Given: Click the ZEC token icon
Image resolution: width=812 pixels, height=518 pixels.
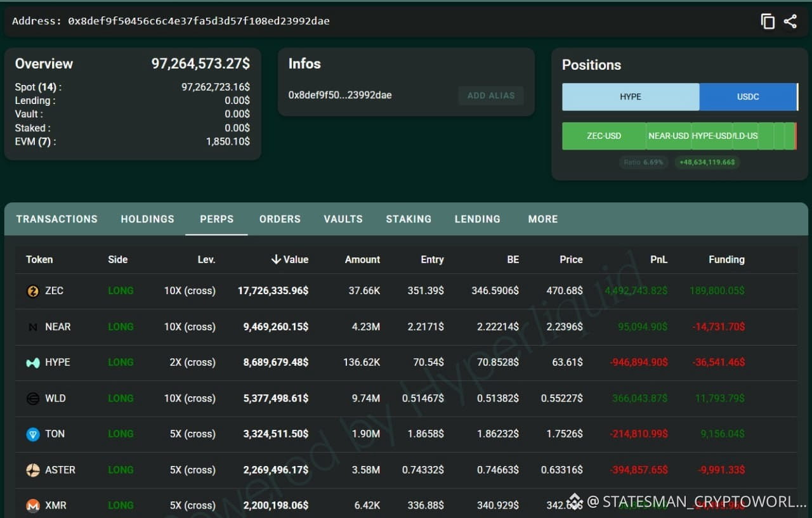Looking at the screenshot, I should coord(33,291).
